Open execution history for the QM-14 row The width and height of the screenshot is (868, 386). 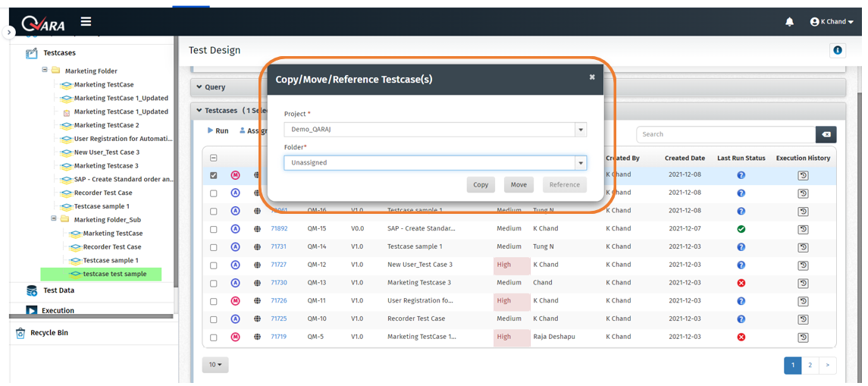pos(803,247)
